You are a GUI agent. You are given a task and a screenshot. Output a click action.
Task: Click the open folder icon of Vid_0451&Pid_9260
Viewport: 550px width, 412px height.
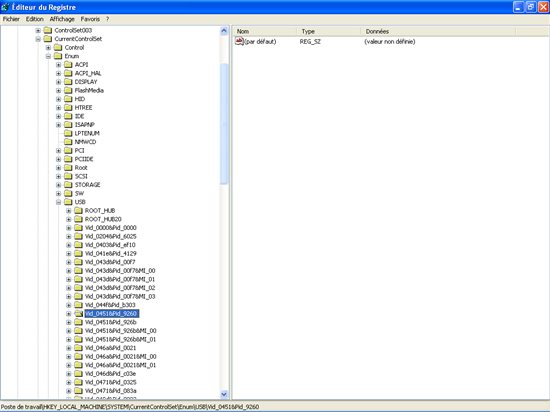(x=78, y=313)
